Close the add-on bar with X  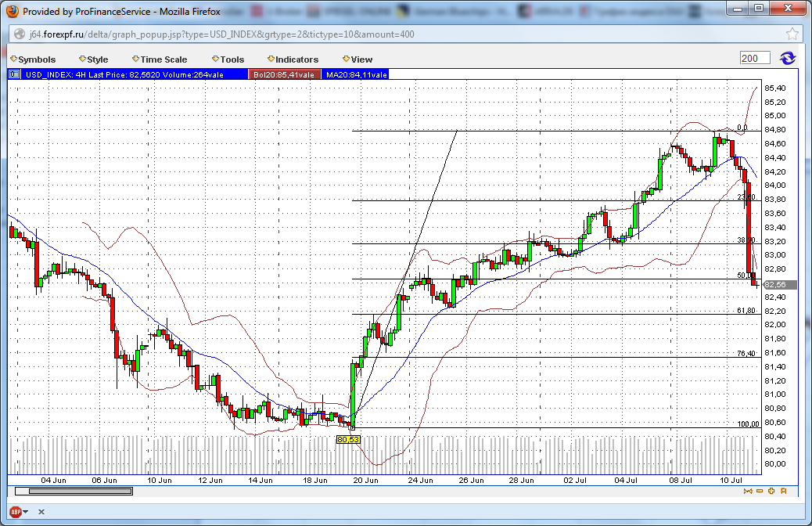click(41, 511)
